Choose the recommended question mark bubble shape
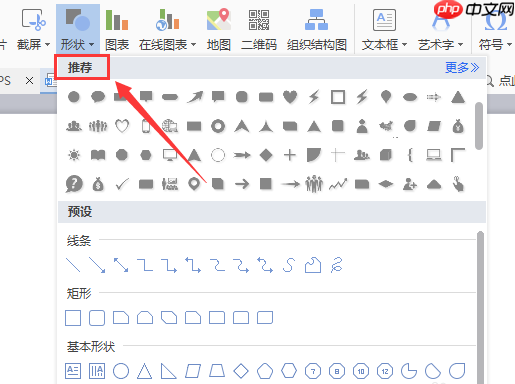The width and height of the screenshot is (515, 384). pyautogui.click(x=74, y=184)
